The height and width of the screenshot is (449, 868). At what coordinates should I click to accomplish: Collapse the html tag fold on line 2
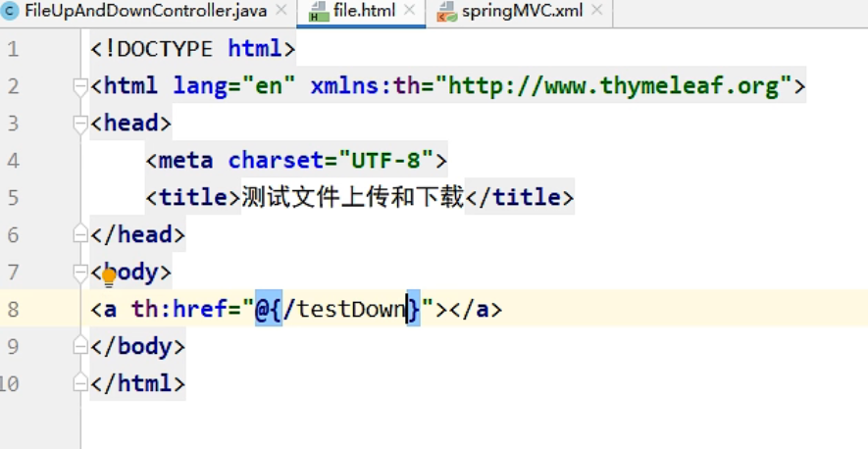pyautogui.click(x=80, y=86)
